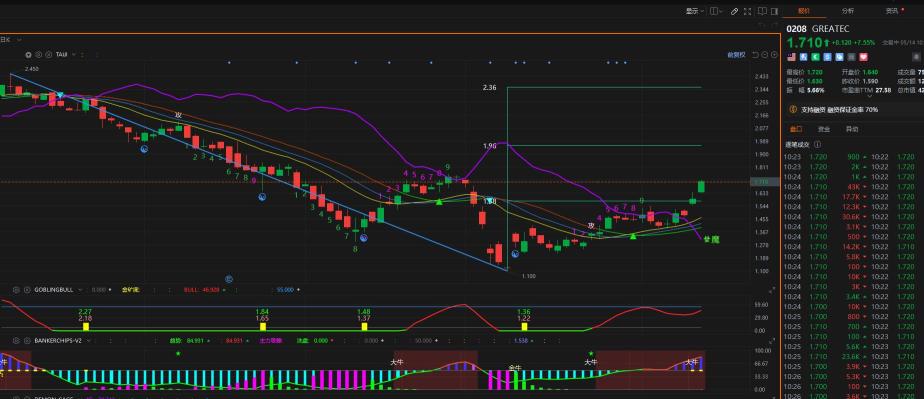Click yellow signal marker labeled 1.36

(x=524, y=327)
